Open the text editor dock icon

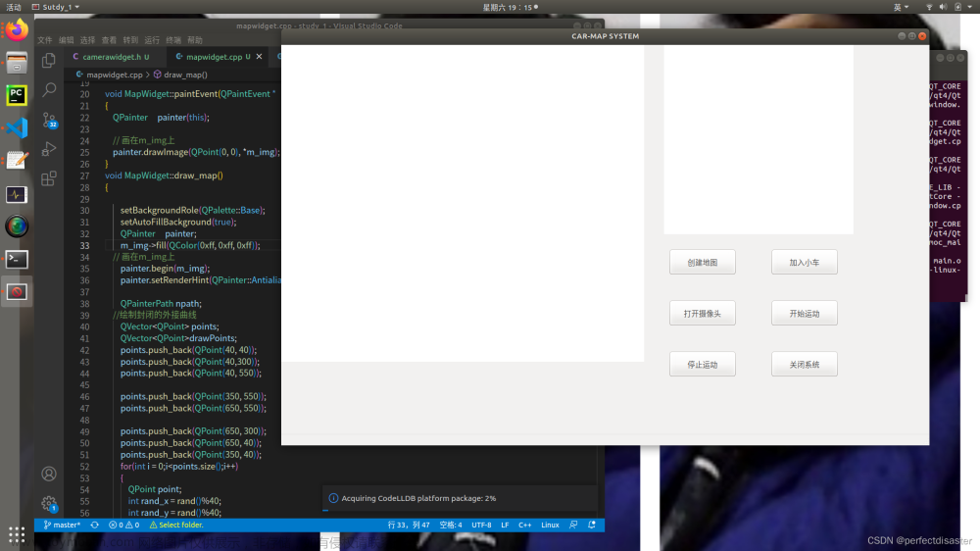click(x=17, y=161)
